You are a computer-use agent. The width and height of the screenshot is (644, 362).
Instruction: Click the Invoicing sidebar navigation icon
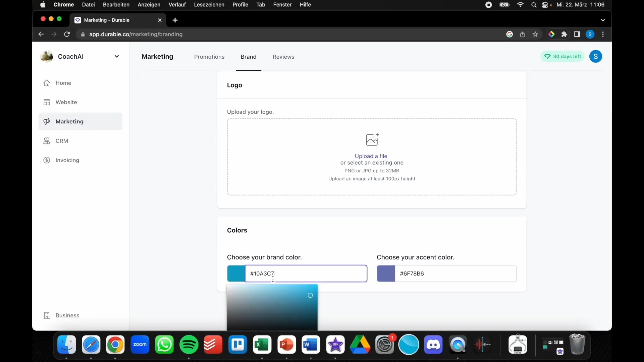pos(47,160)
